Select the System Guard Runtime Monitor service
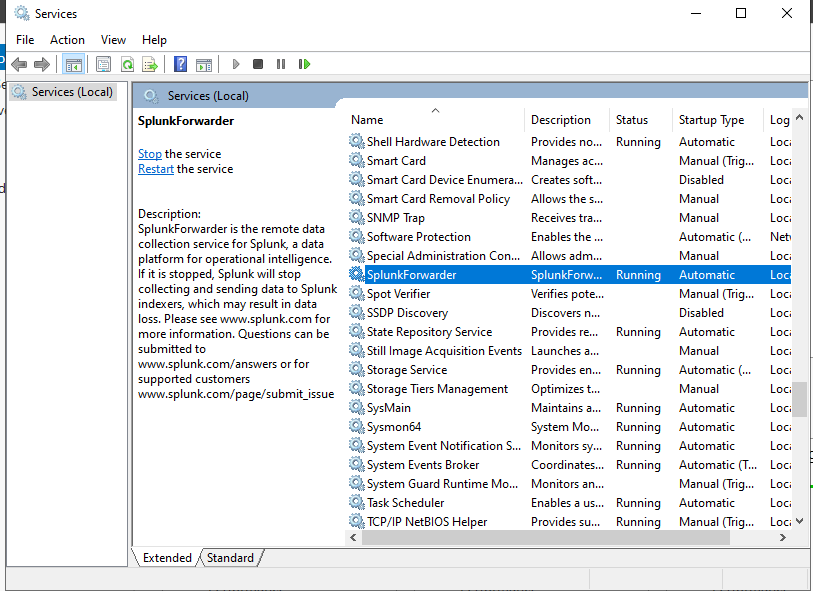Image resolution: width=813 pixels, height=591 pixels. coord(568,483)
